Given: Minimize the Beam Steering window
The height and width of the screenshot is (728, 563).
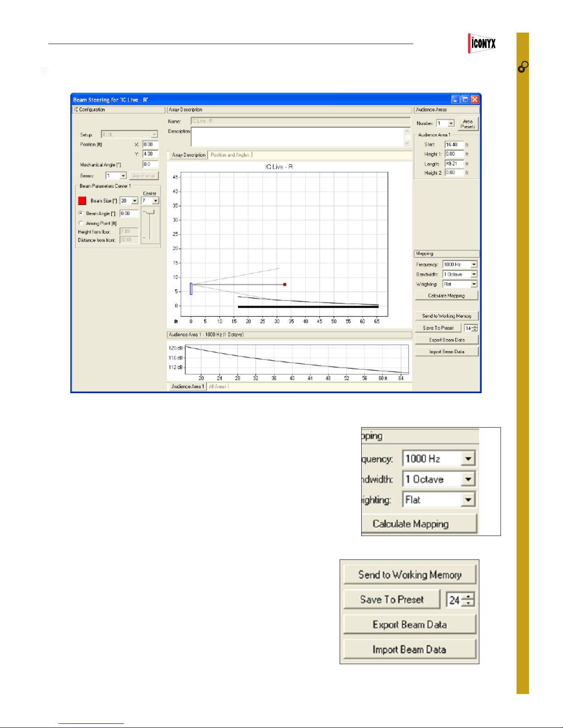Looking at the screenshot, I should tap(455, 100).
